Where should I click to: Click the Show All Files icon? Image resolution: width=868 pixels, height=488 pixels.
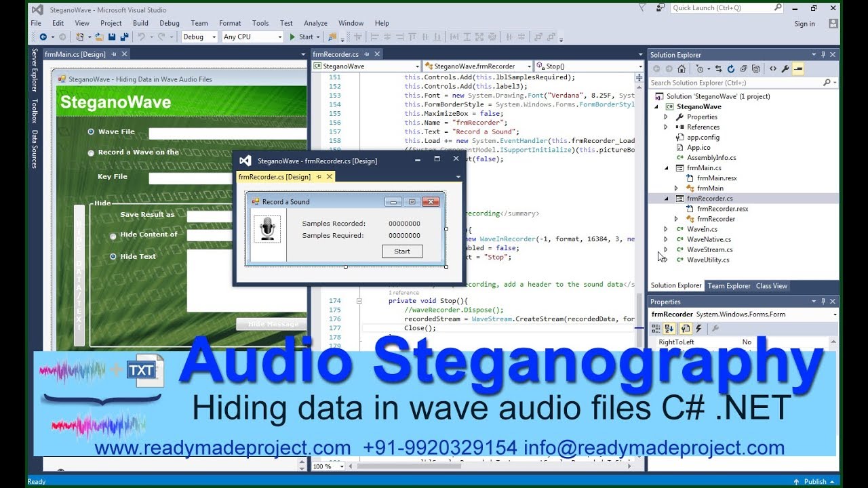tap(756, 69)
